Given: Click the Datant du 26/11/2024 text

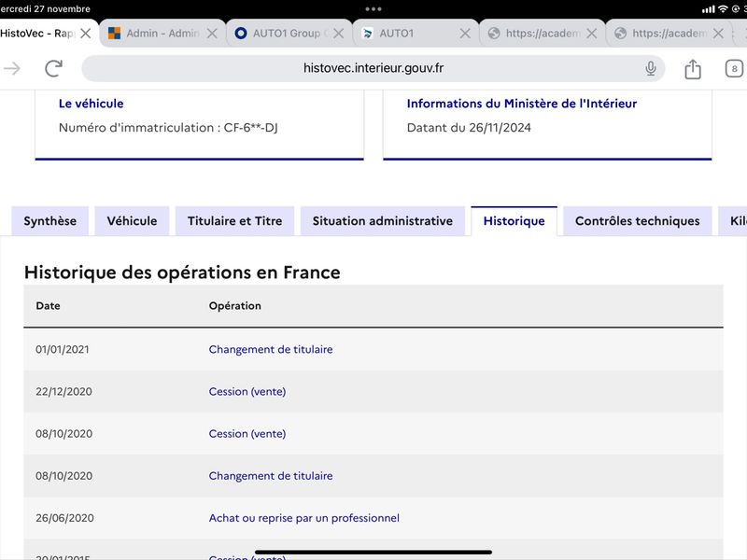Looking at the screenshot, I should pos(469,128).
